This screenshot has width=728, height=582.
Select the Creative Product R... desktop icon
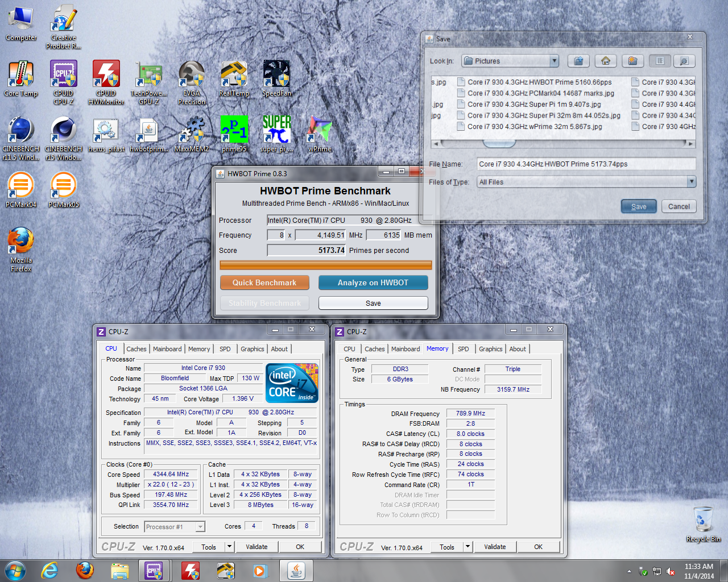64,27
